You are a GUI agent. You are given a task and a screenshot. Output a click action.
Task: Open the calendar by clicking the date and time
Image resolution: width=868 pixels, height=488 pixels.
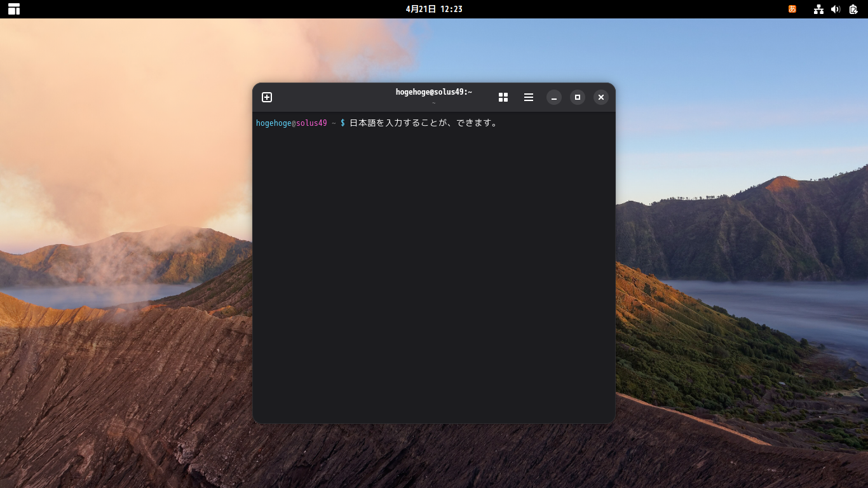coord(434,9)
